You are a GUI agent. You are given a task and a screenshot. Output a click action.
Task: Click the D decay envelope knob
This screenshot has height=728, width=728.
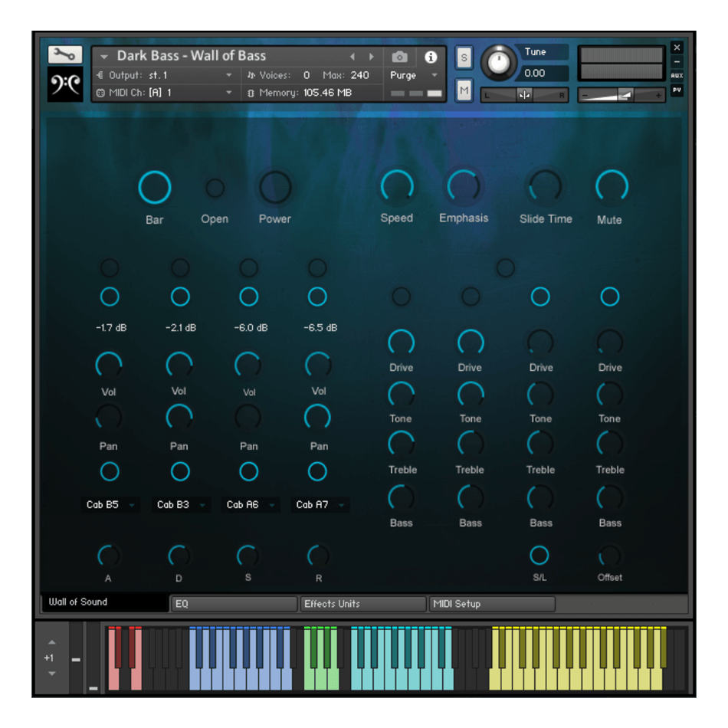(179, 556)
